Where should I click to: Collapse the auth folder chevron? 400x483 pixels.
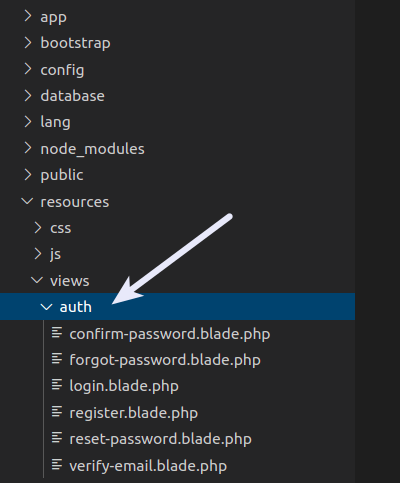[x=46, y=307]
